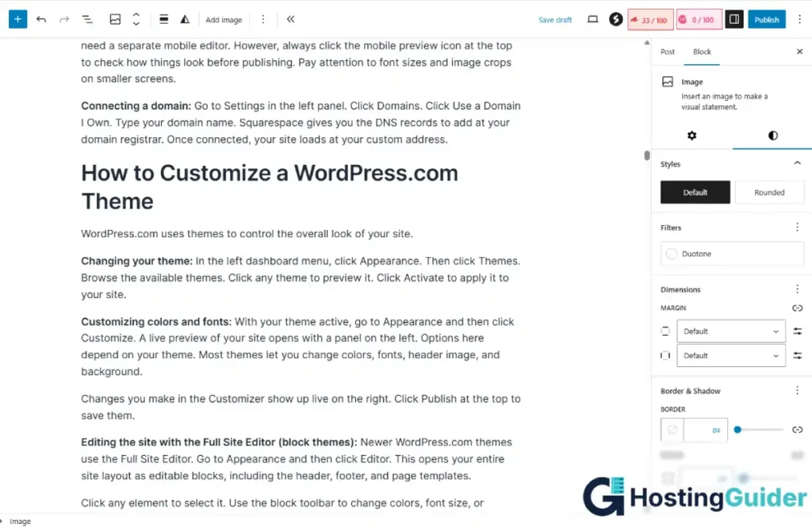Open the block alignment options
The image size is (812, 528).
[x=163, y=19]
